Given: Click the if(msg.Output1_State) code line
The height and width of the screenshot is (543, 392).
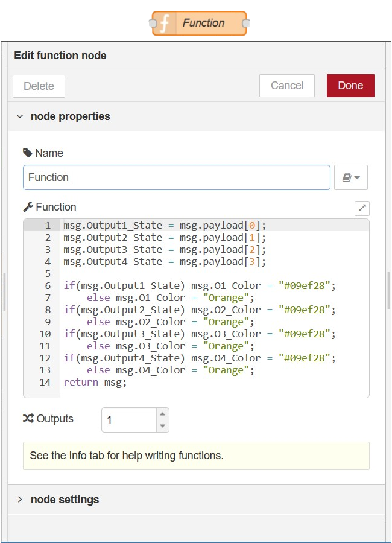Looking at the screenshot, I should 200,286.
